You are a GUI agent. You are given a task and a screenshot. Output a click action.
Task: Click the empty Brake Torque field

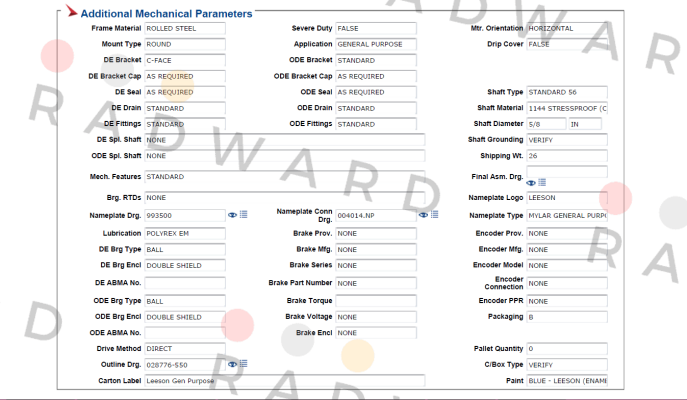(376, 301)
